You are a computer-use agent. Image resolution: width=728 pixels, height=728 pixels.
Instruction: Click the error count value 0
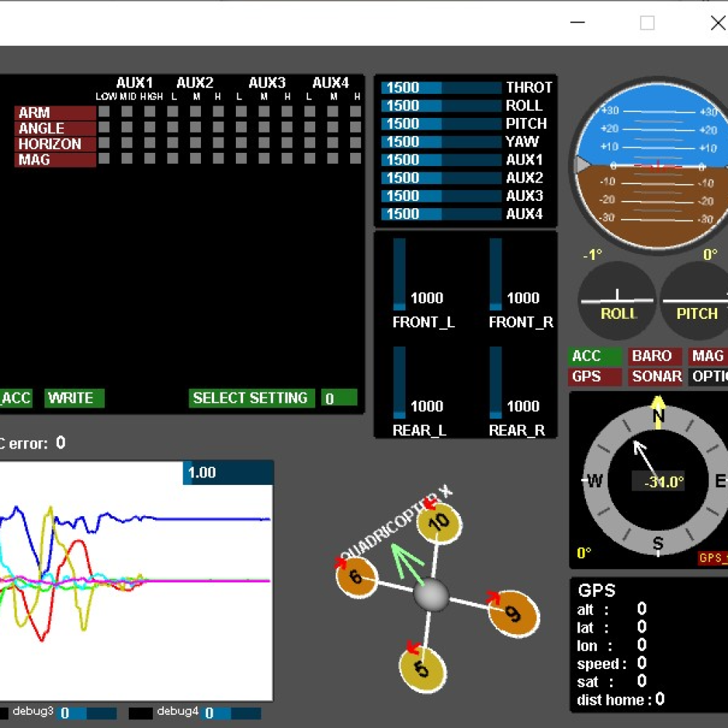click(61, 443)
